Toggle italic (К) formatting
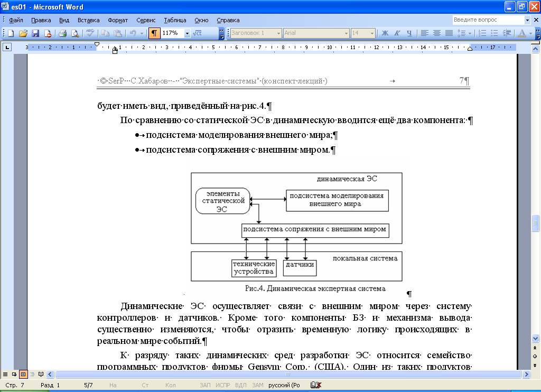 pyautogui.click(x=397, y=33)
